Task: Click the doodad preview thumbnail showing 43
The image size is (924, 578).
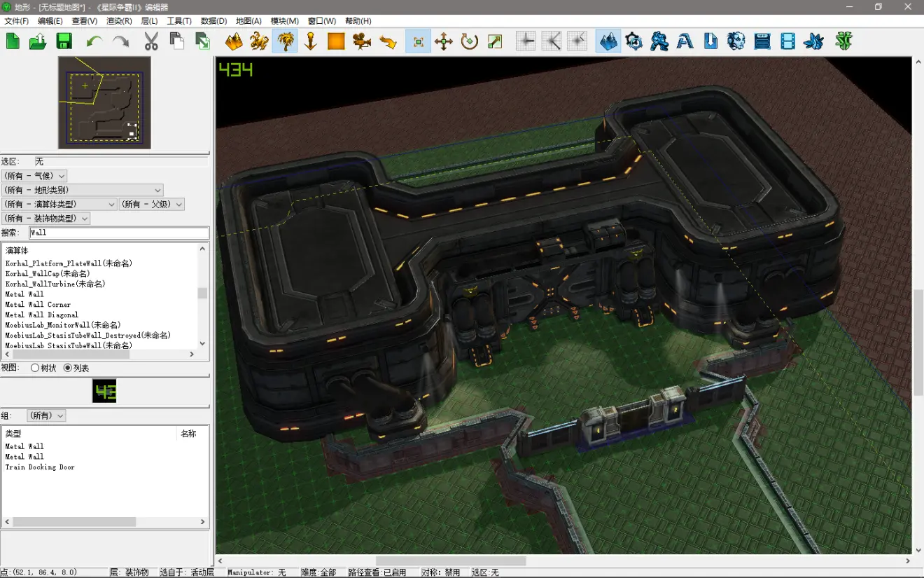Action: click(104, 391)
